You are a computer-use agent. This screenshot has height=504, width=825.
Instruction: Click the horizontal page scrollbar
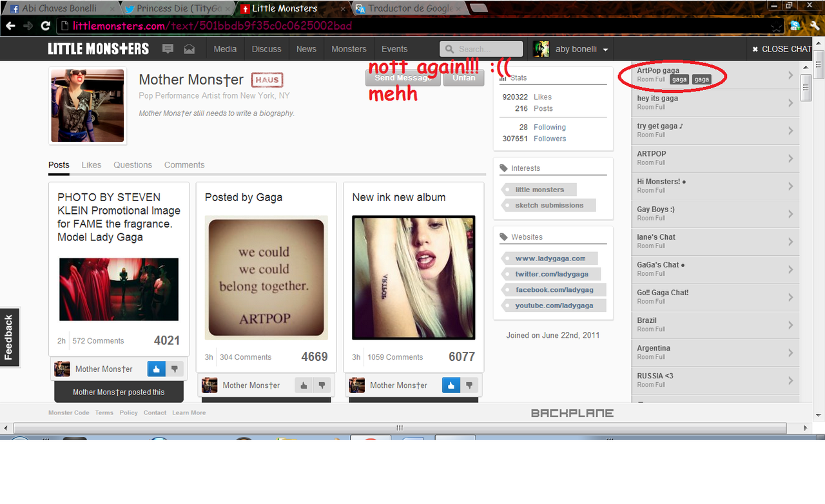(x=400, y=428)
